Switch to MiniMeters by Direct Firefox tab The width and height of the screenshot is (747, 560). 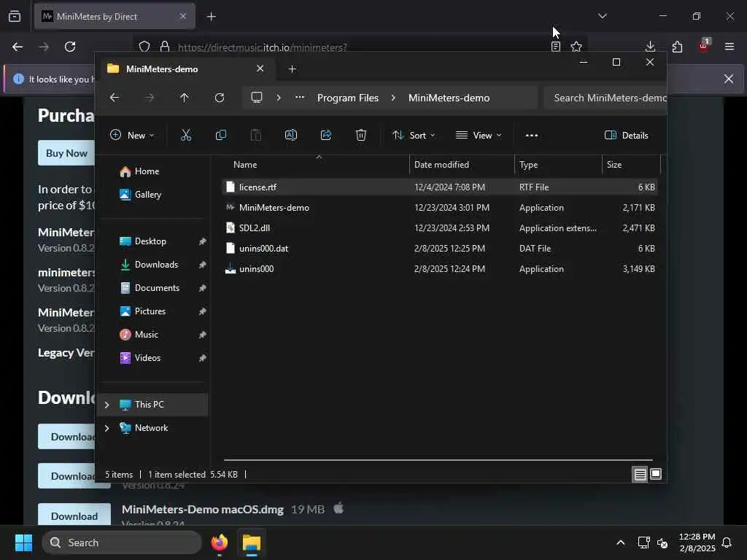115,17
